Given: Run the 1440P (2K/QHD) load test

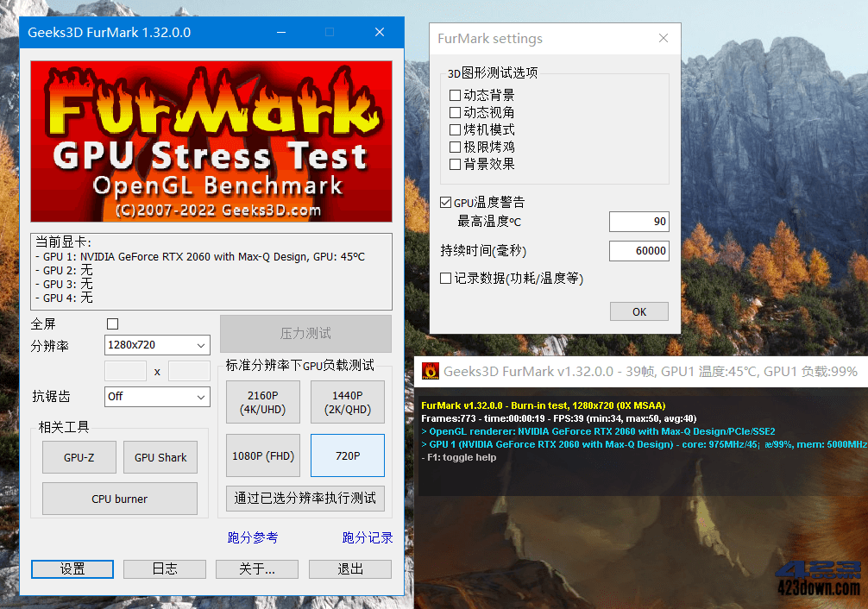Looking at the screenshot, I should [347, 402].
